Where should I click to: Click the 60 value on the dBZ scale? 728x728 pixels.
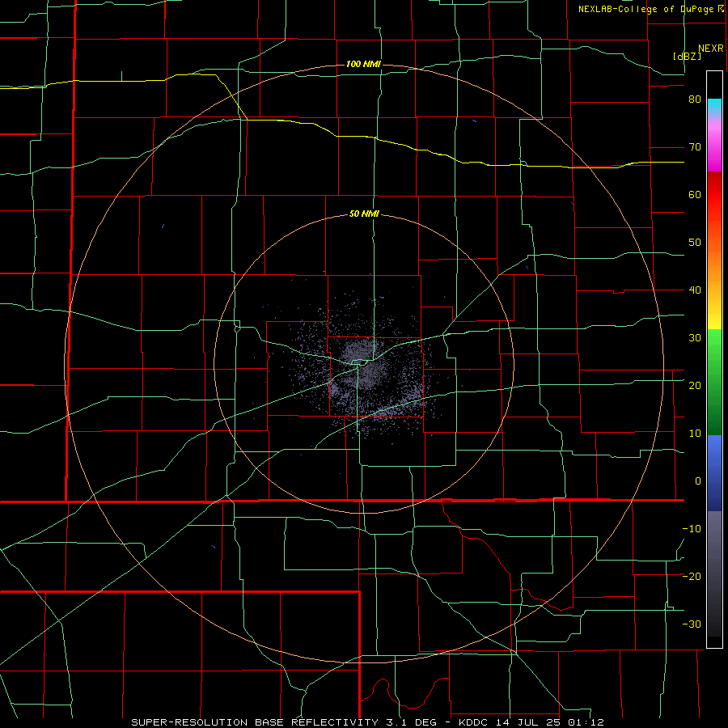pos(695,194)
